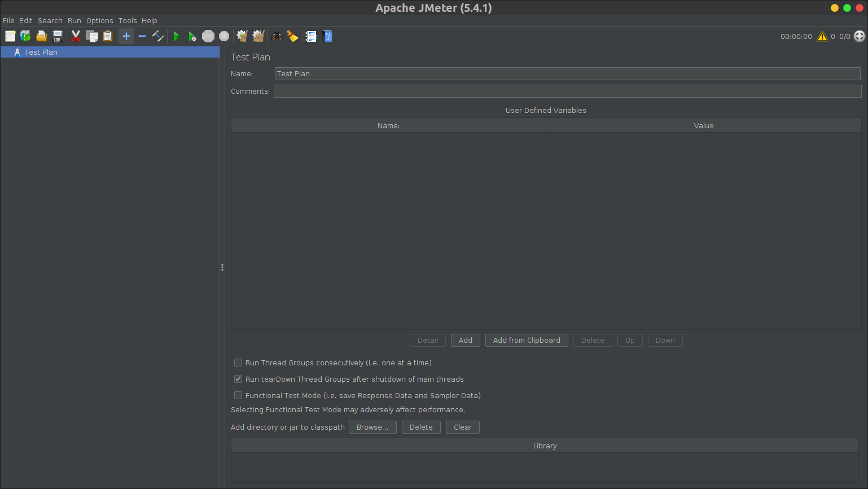Copy the element with the copy icon
The height and width of the screenshot is (489, 868).
(x=91, y=36)
